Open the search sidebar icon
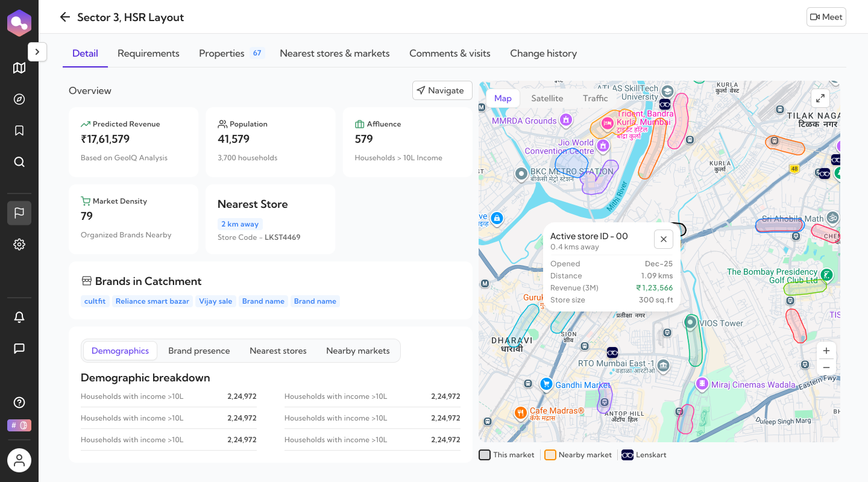This screenshot has height=482, width=868. pyautogui.click(x=19, y=162)
